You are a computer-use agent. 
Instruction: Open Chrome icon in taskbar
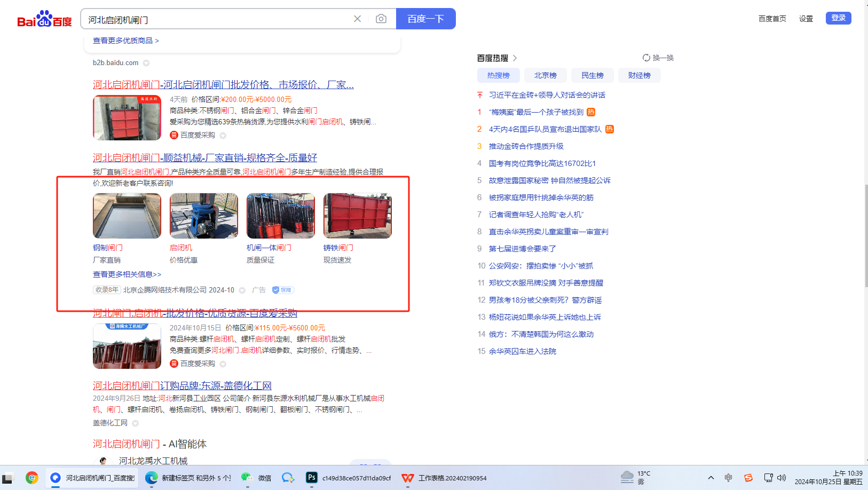pos(32,478)
